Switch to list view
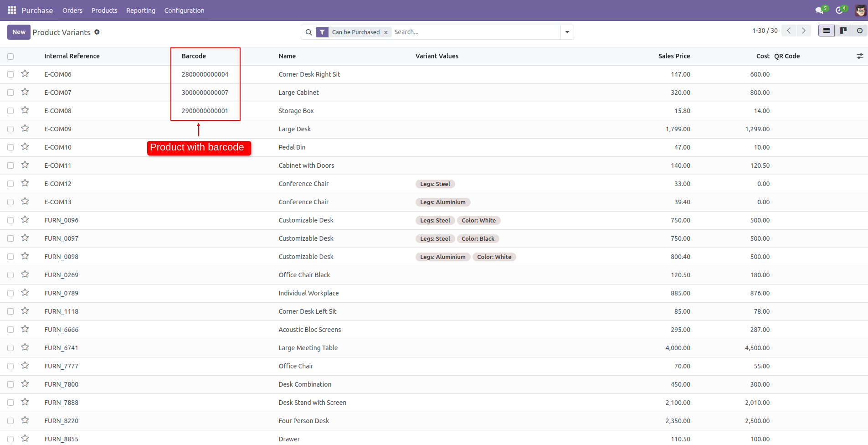This screenshot has height=445, width=868. 826,31
